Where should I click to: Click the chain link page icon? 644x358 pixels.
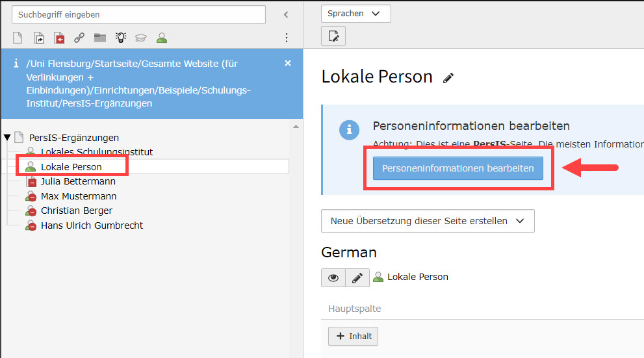coord(79,38)
